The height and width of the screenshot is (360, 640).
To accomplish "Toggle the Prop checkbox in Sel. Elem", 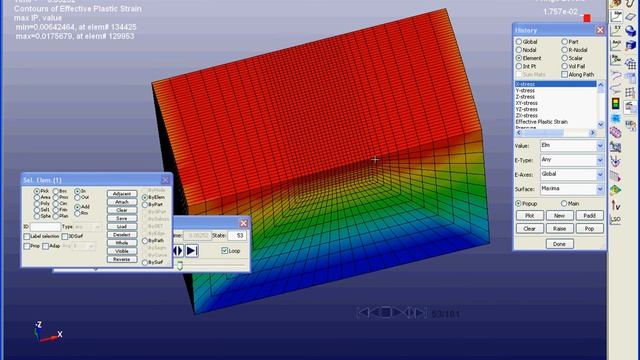I will coord(27,246).
